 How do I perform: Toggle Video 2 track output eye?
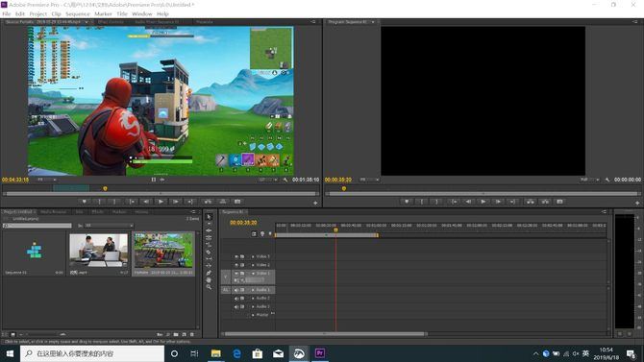point(236,265)
